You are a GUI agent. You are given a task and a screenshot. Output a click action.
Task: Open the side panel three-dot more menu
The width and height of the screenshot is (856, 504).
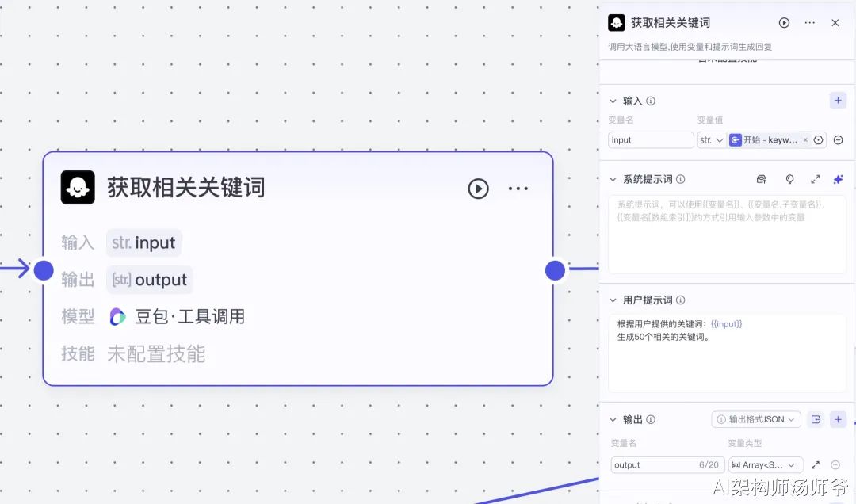click(x=809, y=23)
